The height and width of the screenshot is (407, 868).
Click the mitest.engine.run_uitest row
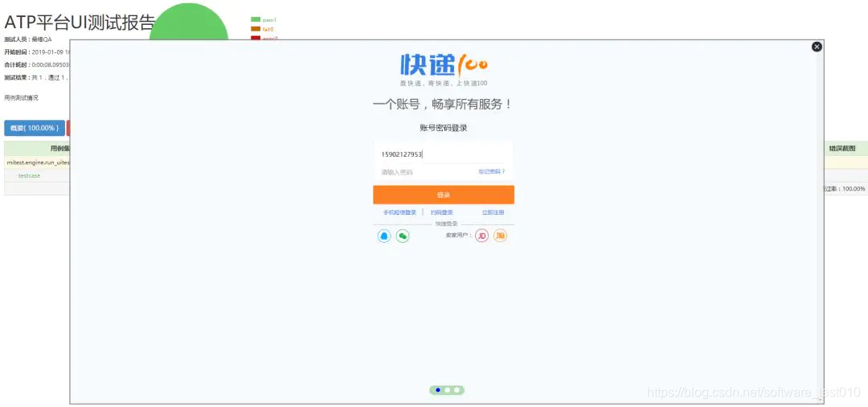[x=38, y=162]
